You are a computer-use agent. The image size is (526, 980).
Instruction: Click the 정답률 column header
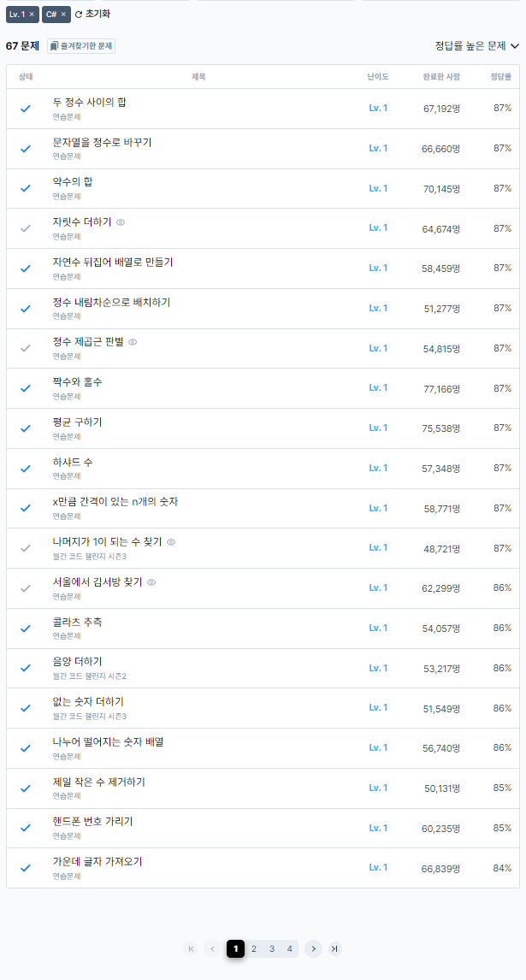coord(501,77)
